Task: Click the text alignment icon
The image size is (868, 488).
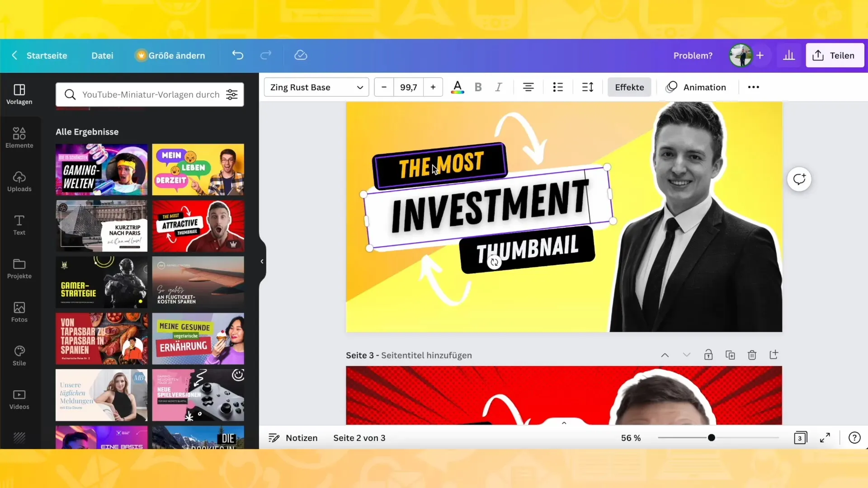Action: (x=528, y=87)
